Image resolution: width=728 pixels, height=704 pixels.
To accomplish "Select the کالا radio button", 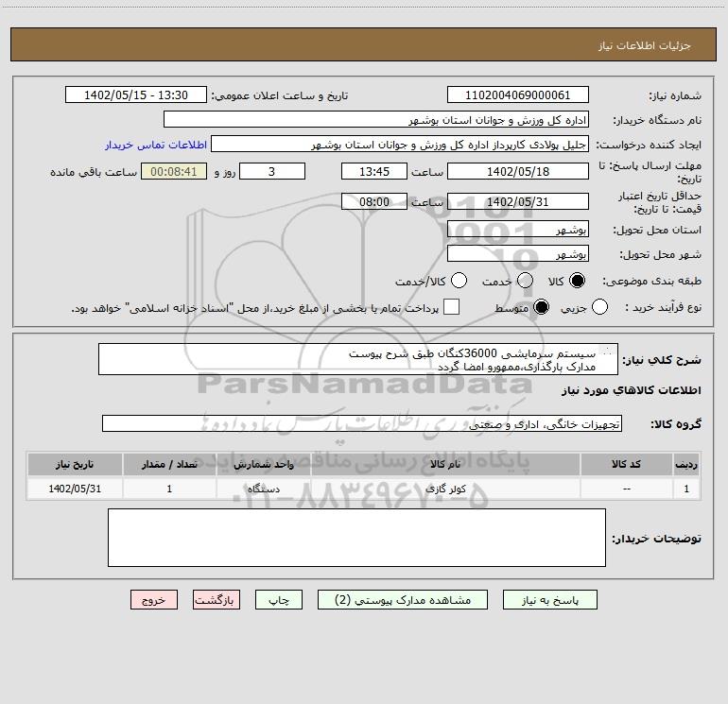I will pos(577,281).
